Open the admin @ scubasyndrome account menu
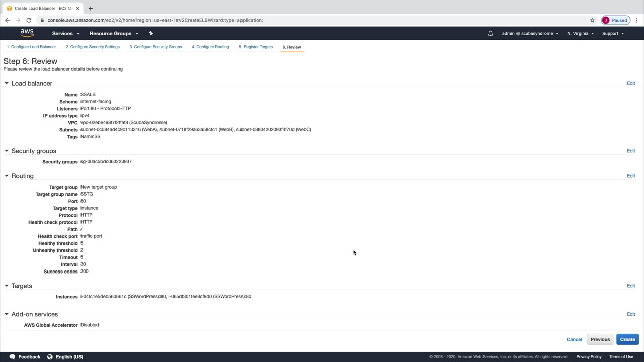Screen dimensions: 644x362 tap(530, 33)
